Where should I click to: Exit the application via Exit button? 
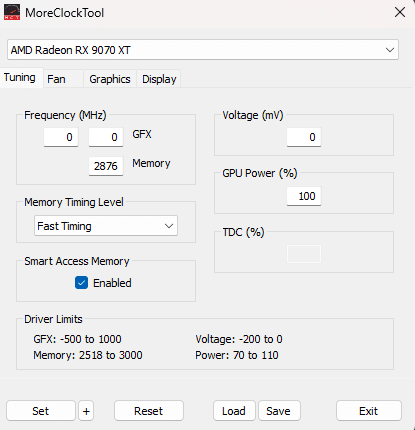click(x=369, y=411)
